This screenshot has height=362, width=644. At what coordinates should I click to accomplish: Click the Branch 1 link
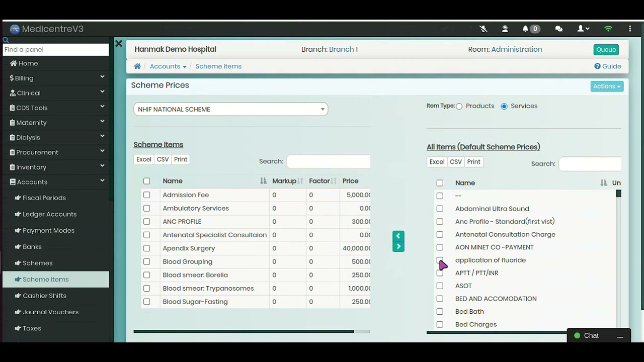pos(343,49)
